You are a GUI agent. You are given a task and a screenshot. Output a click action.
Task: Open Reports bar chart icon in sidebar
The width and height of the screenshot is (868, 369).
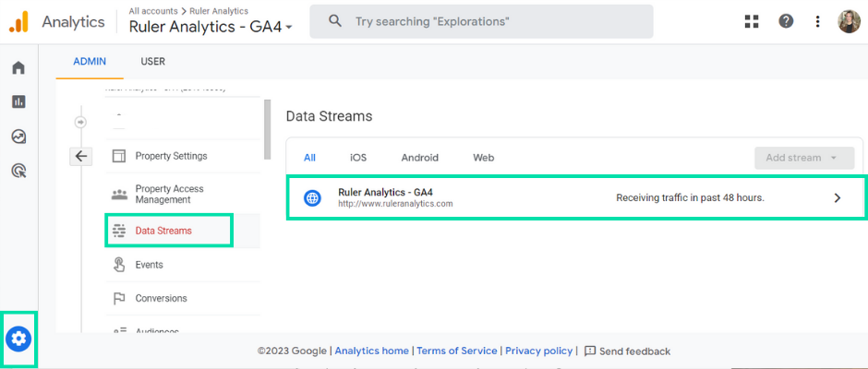(x=18, y=101)
